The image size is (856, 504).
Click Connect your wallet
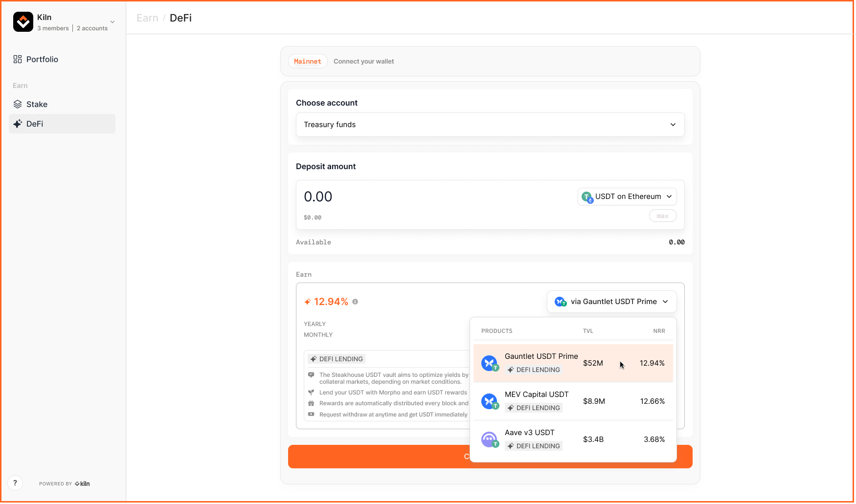click(x=363, y=61)
